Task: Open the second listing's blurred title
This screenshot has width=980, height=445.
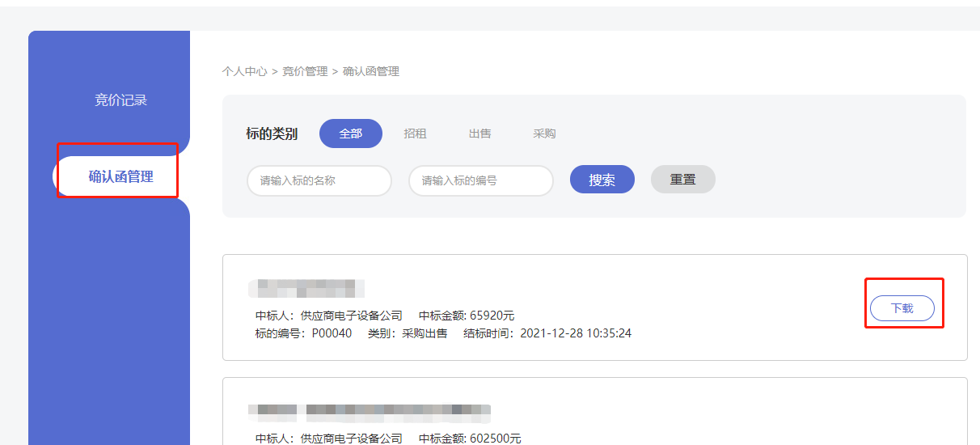Action: pyautogui.click(x=370, y=412)
